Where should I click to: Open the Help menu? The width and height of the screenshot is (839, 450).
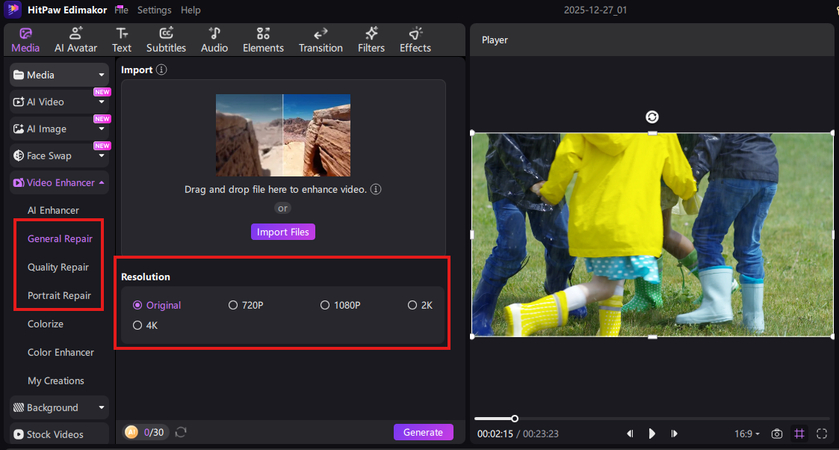coord(190,10)
